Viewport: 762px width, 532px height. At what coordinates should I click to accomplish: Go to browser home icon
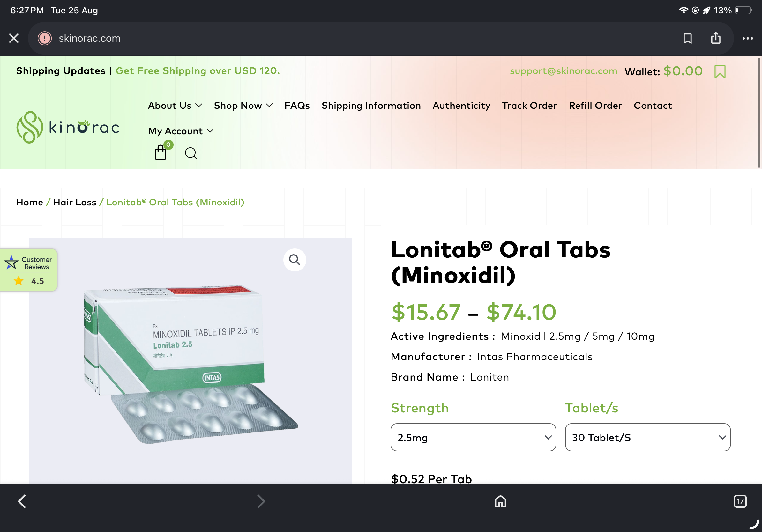click(500, 501)
